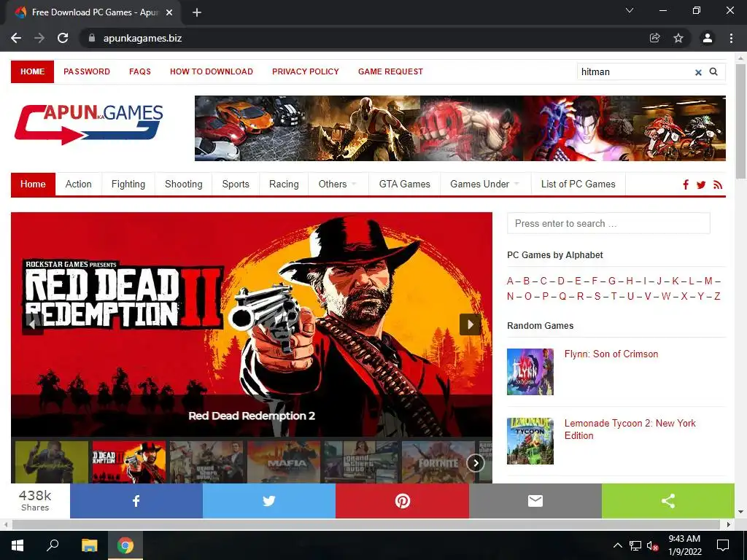The width and height of the screenshot is (747, 560).
Task: Show hidden system tray icons
Action: [617, 545]
